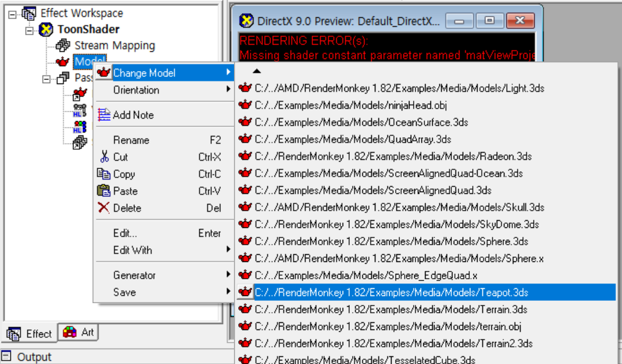Choose Copy from context menu
Image resolution: width=622 pixels, height=364 pixels.
point(164,174)
